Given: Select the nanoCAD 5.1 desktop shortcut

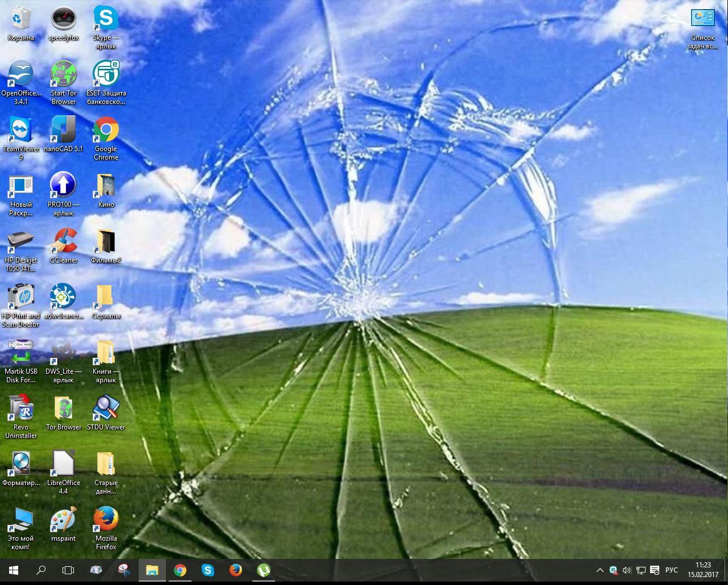Looking at the screenshot, I should [x=63, y=134].
